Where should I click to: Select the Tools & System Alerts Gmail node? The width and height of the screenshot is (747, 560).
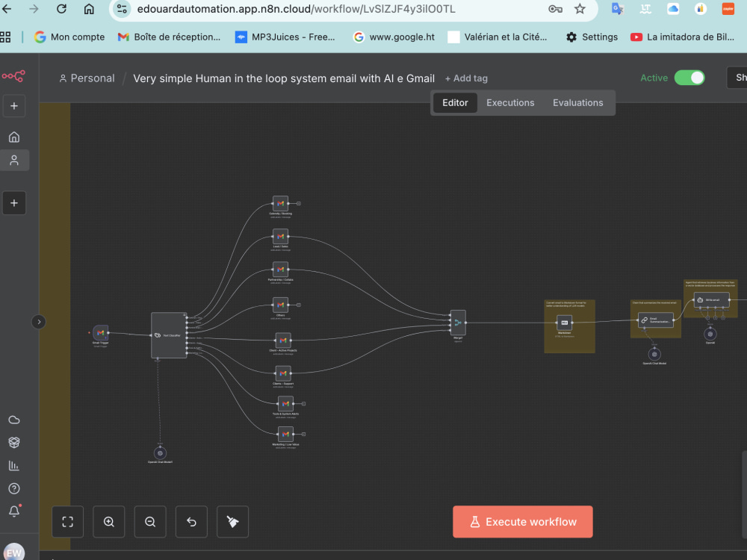pyautogui.click(x=285, y=404)
